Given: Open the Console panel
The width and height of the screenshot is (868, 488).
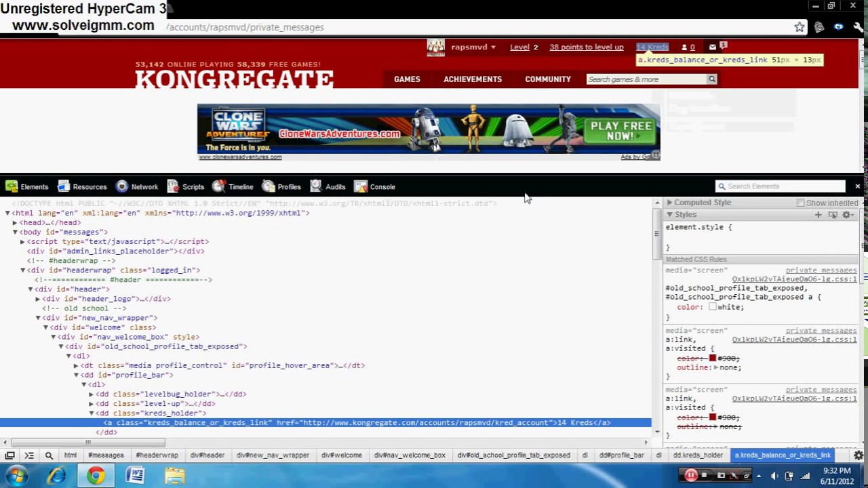Looking at the screenshot, I should (374, 186).
